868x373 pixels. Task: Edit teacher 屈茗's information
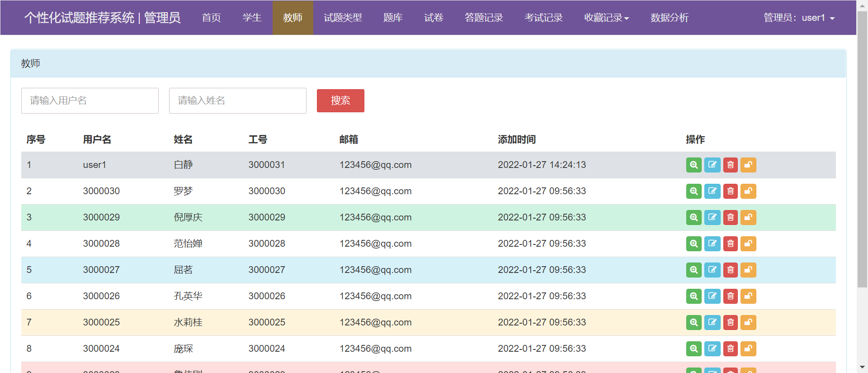(x=712, y=270)
